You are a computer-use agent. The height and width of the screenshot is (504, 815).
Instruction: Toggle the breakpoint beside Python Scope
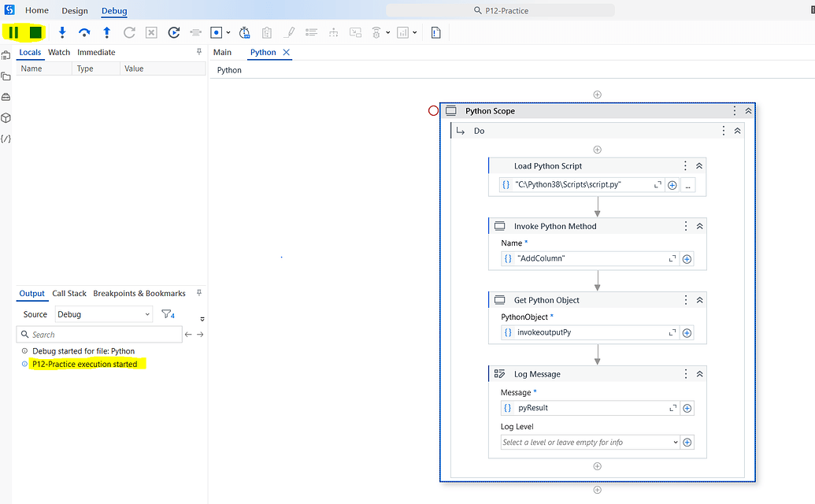pyautogui.click(x=432, y=110)
